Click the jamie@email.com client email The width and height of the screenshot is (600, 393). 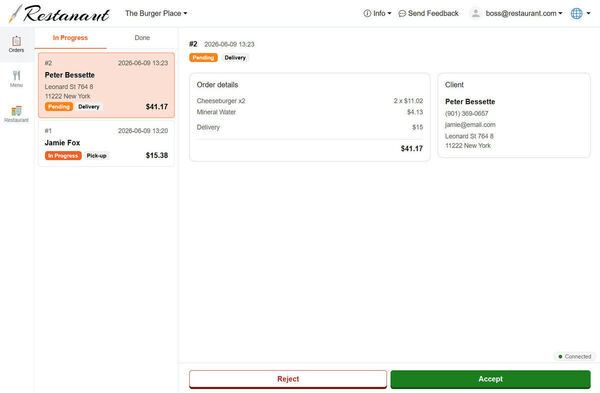tap(470, 125)
